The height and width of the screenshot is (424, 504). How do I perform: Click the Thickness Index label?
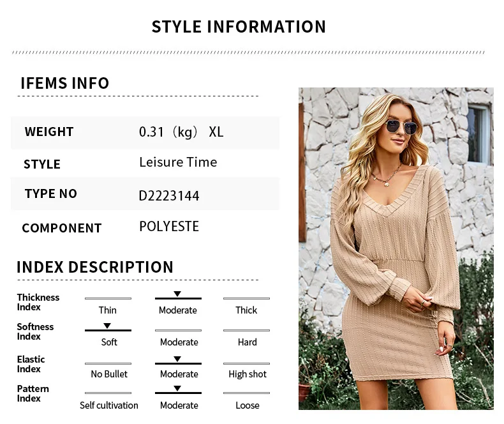point(38,302)
